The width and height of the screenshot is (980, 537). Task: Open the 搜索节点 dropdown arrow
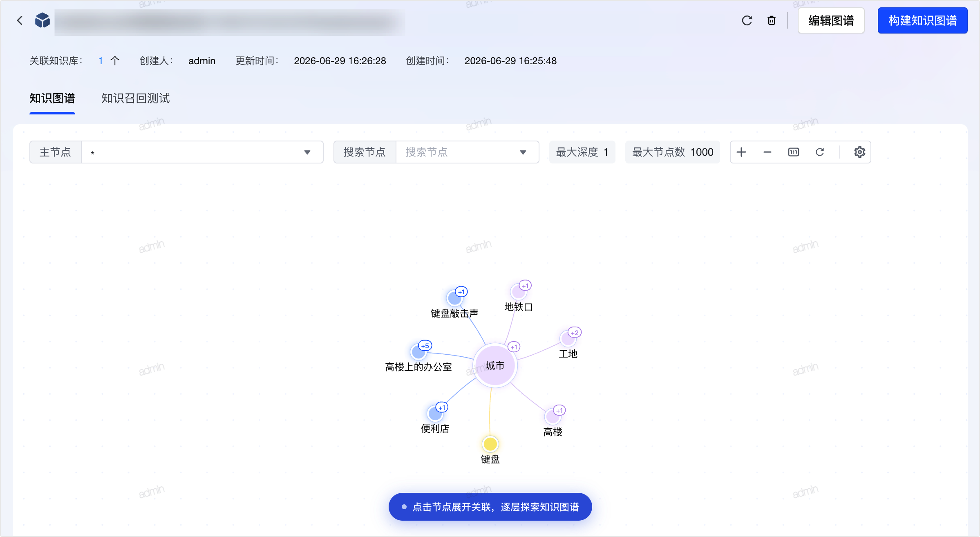pyautogui.click(x=523, y=152)
